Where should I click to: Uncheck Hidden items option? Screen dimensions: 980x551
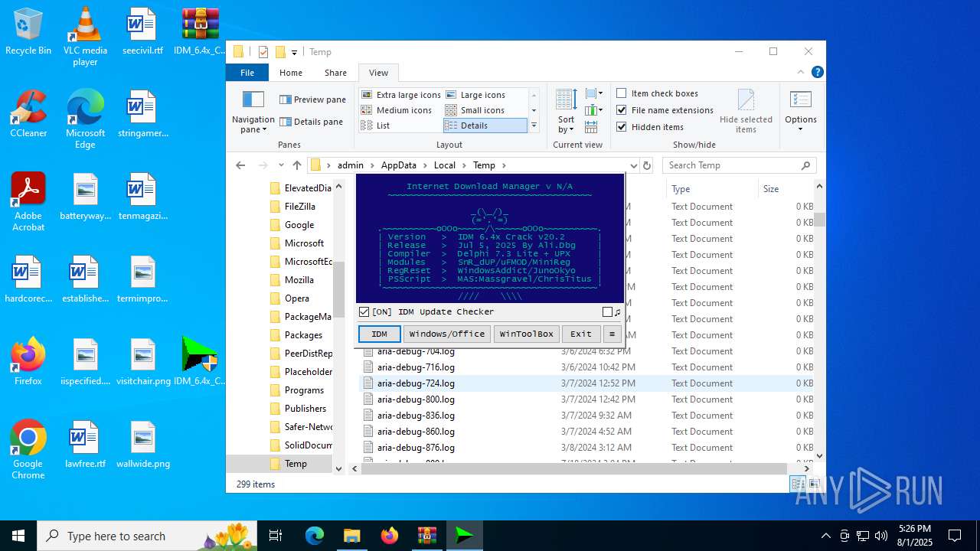point(622,127)
